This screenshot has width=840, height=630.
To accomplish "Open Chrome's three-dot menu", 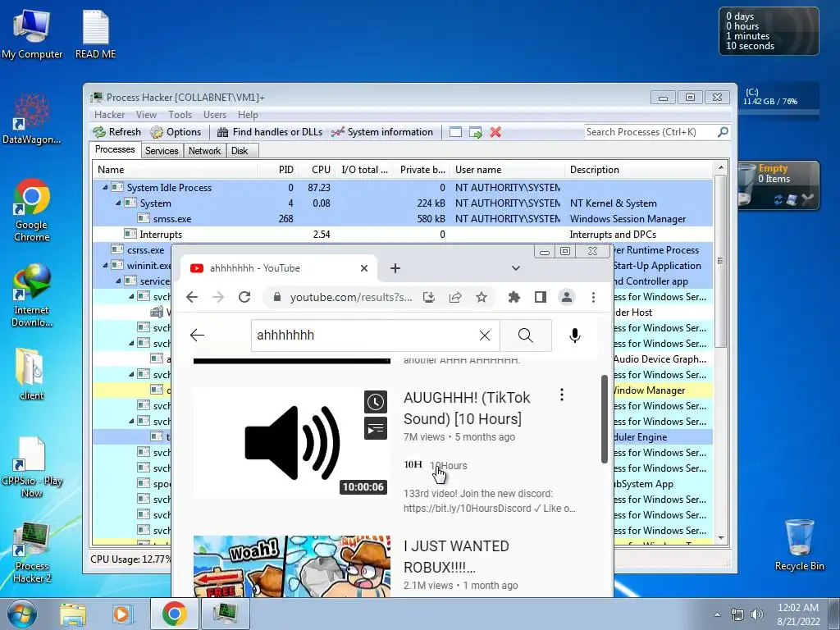I will (x=593, y=297).
